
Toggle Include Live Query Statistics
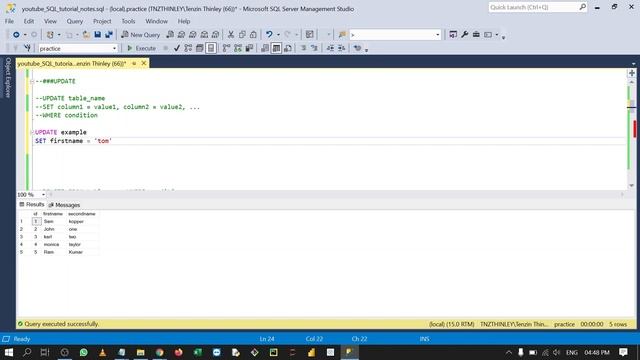[x=238, y=48]
